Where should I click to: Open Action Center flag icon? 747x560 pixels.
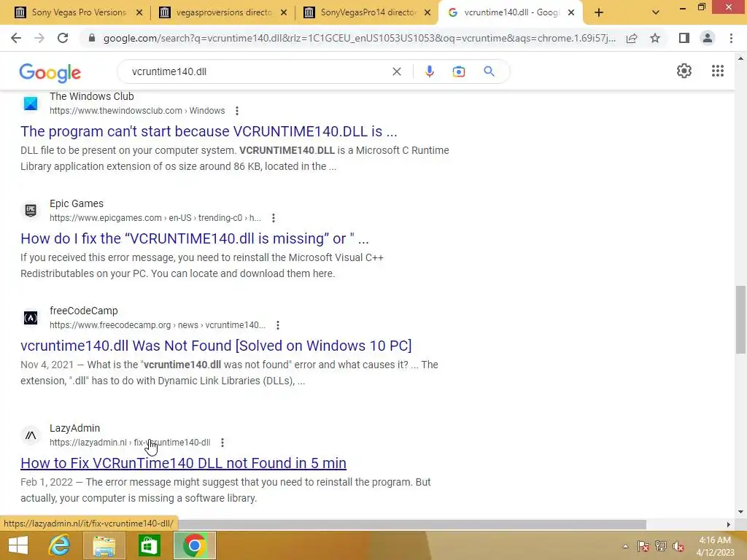click(x=643, y=546)
